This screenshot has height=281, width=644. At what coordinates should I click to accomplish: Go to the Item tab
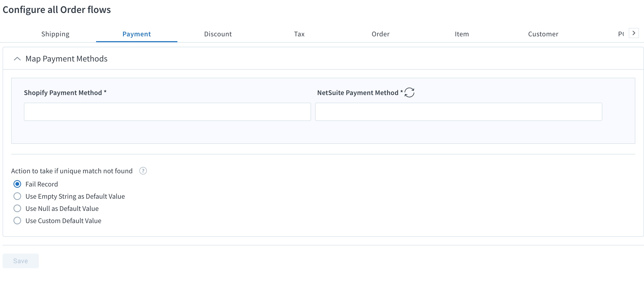462,34
